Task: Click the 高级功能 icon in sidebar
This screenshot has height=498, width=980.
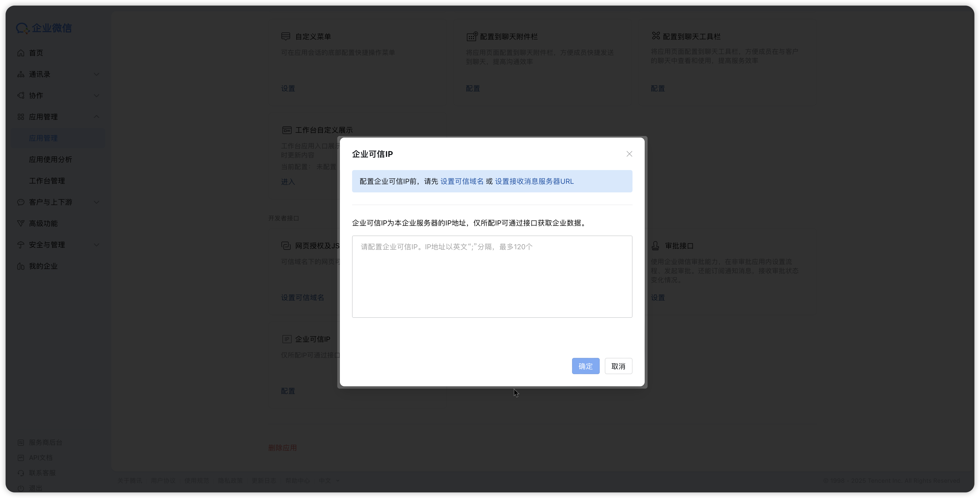Action: 21,224
